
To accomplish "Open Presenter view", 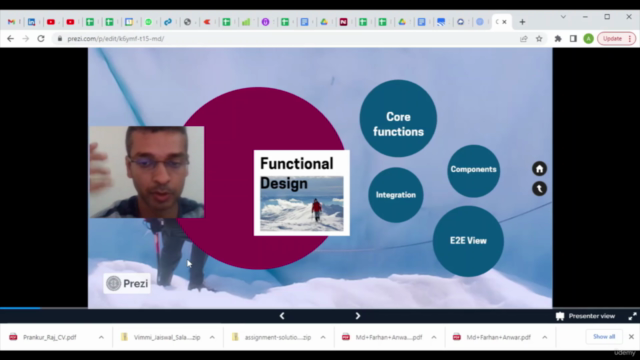I will 585,316.
